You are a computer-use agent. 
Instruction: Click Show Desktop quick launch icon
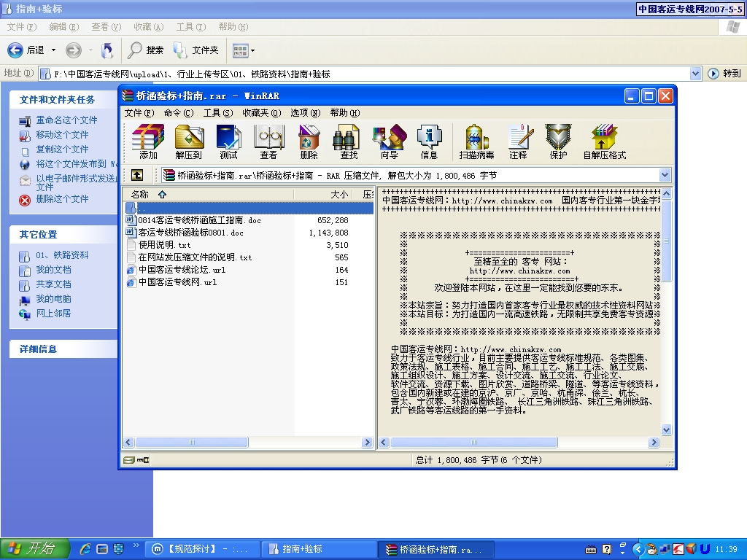click(102, 549)
